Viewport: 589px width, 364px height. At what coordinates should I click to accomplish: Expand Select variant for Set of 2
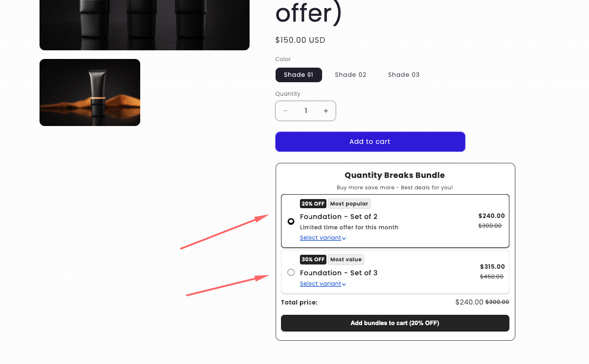tap(323, 238)
